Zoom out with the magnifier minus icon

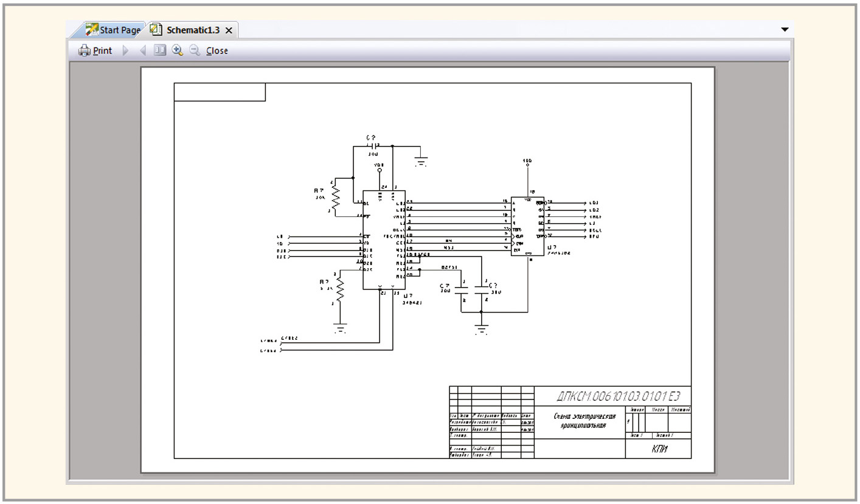[195, 51]
